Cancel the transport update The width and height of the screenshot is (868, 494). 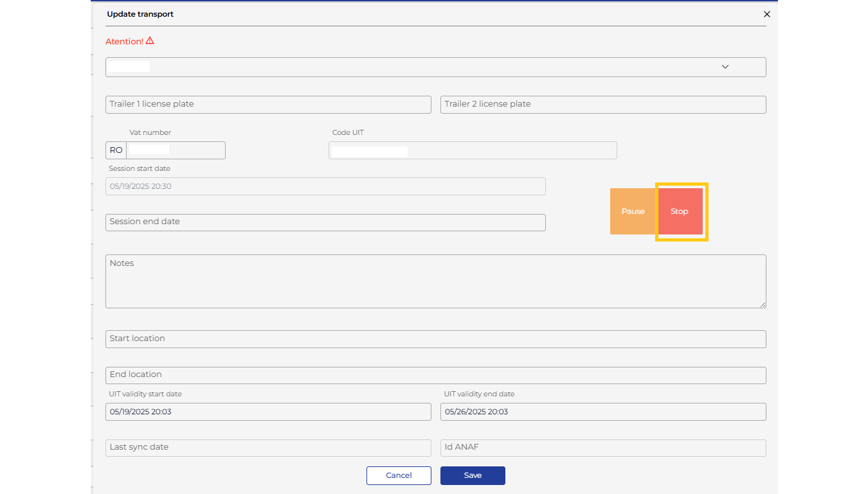point(399,475)
